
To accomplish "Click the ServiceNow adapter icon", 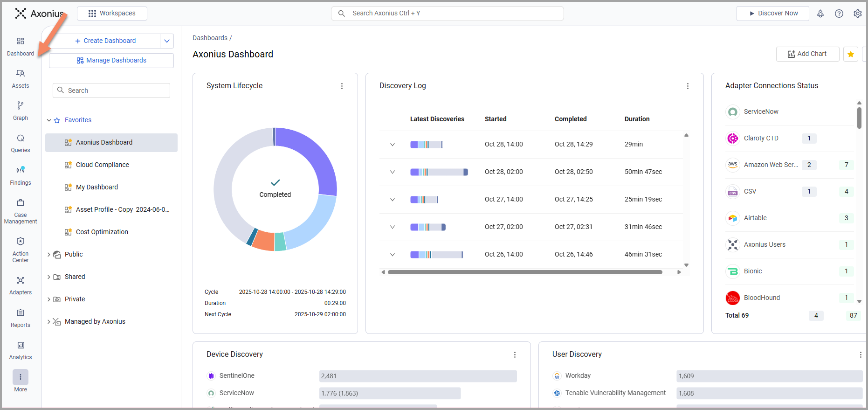I will 733,112.
